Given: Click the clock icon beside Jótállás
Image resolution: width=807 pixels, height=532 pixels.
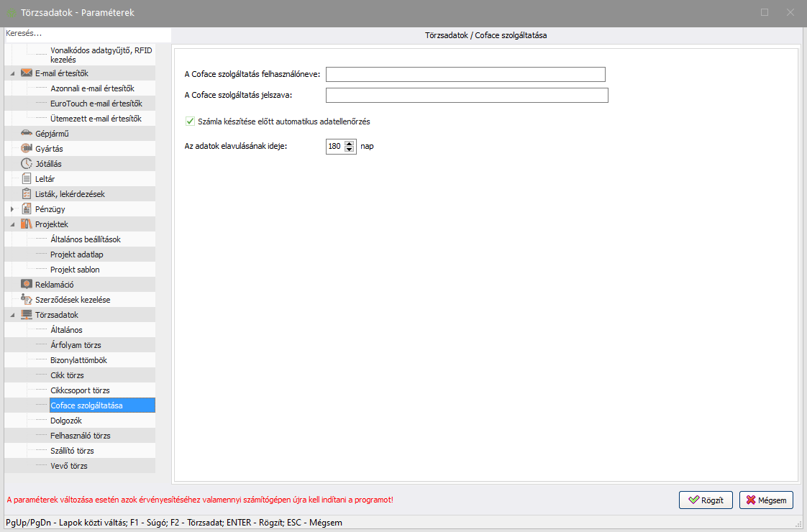Looking at the screenshot, I should [x=27, y=163].
